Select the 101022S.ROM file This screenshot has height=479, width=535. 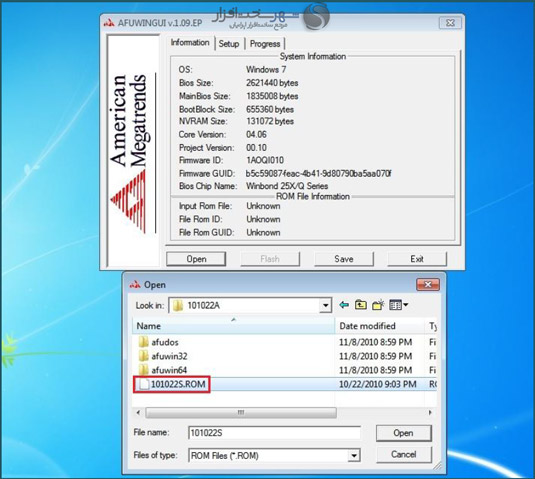coord(172,384)
